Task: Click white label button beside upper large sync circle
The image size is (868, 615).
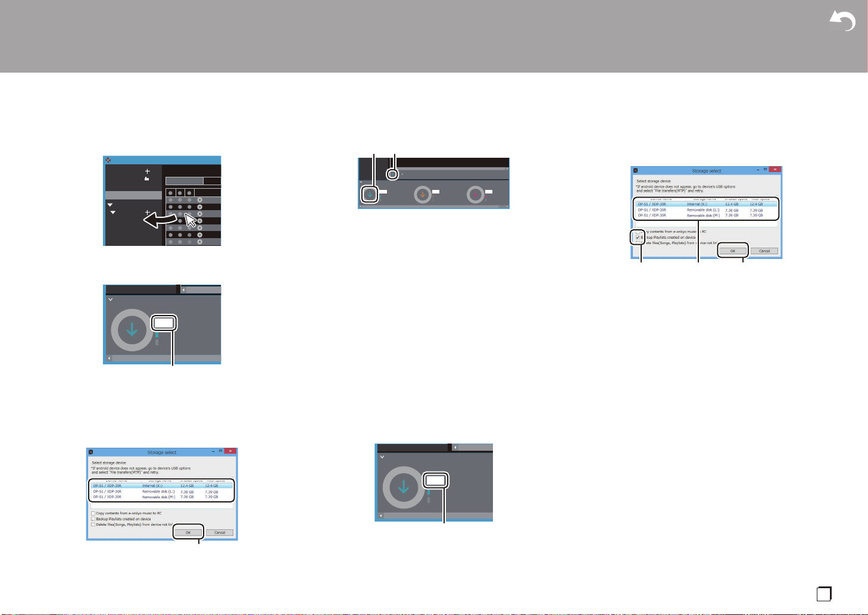Action: tap(165, 323)
